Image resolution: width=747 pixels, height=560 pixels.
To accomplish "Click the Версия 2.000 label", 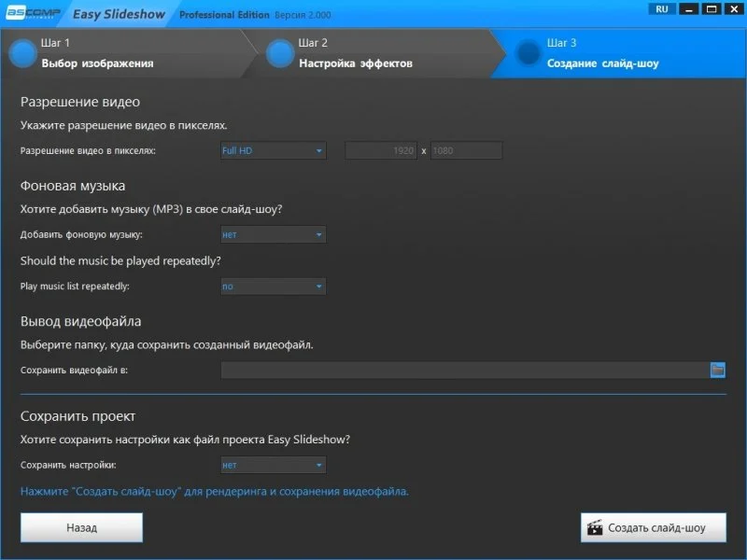I will coord(303,15).
